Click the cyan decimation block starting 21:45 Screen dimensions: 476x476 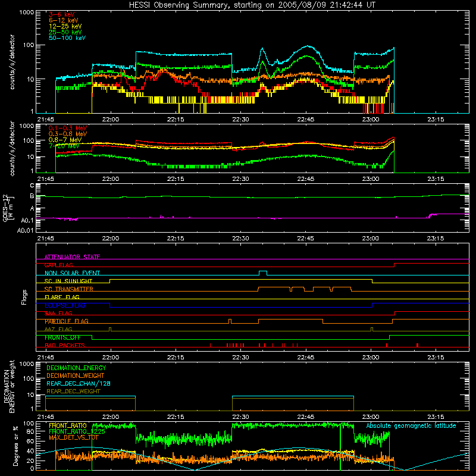coord(90,396)
